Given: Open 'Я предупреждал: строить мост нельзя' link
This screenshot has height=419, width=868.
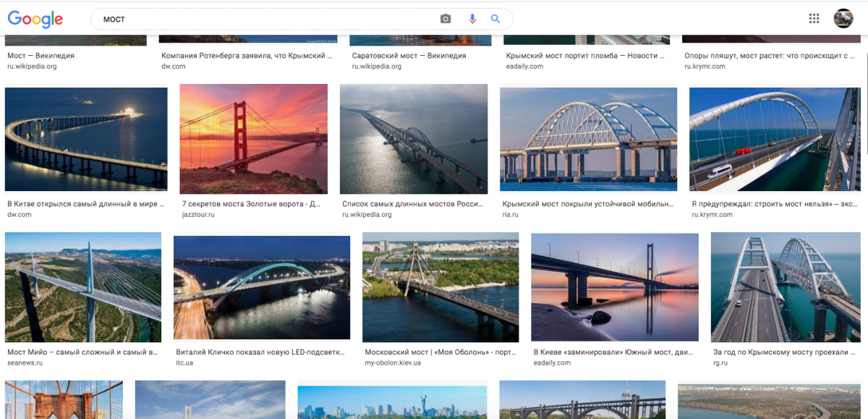Looking at the screenshot, I should pyautogui.click(x=774, y=204).
